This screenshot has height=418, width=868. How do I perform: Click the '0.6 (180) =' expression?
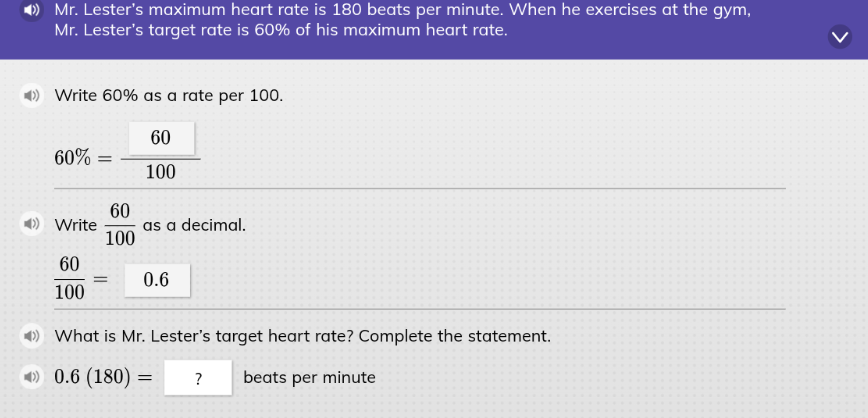(103, 378)
